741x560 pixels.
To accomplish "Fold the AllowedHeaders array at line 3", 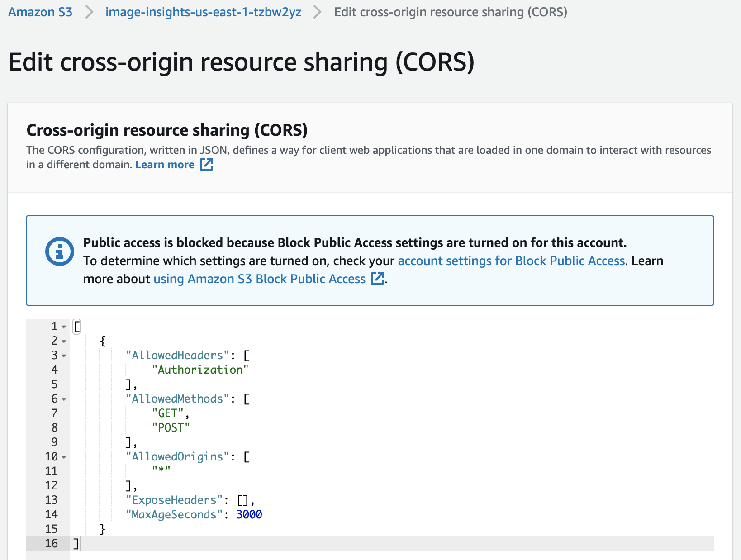I will 64,356.
